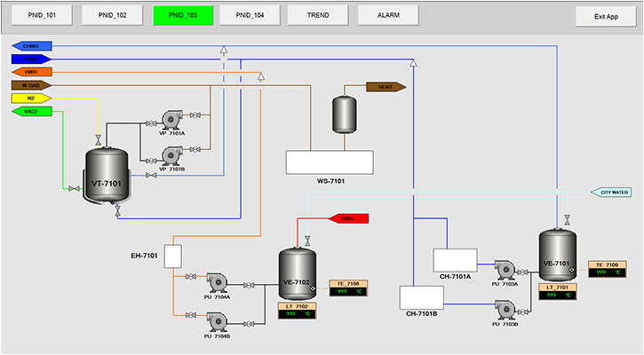The width and height of the screenshot is (644, 355).
Task: Toggle the inlet valve of VP 7101A
Action: click(151, 123)
